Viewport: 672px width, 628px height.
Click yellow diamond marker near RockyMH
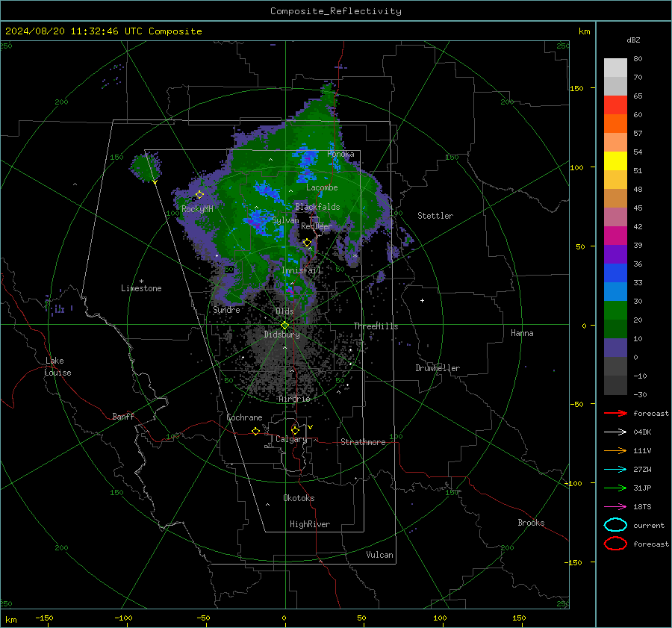[x=199, y=195]
